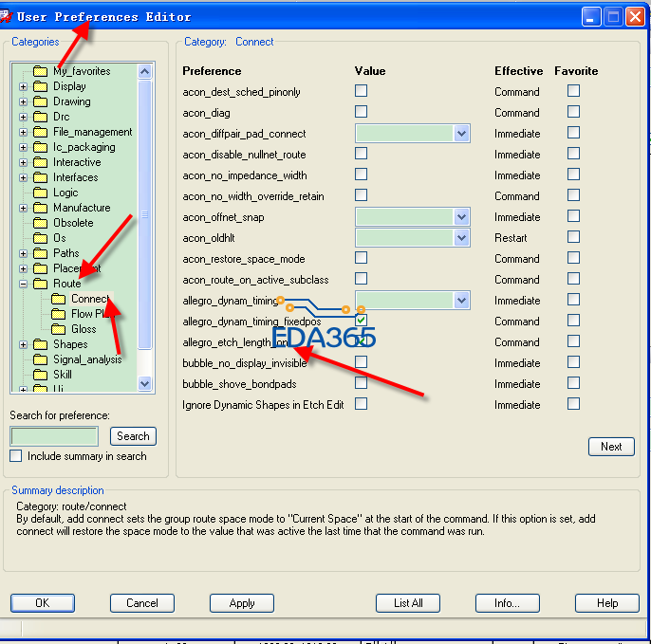The height and width of the screenshot is (644, 651).
Task: Open acon_diffpair_pad_connect value dropdown
Action: click(461, 134)
